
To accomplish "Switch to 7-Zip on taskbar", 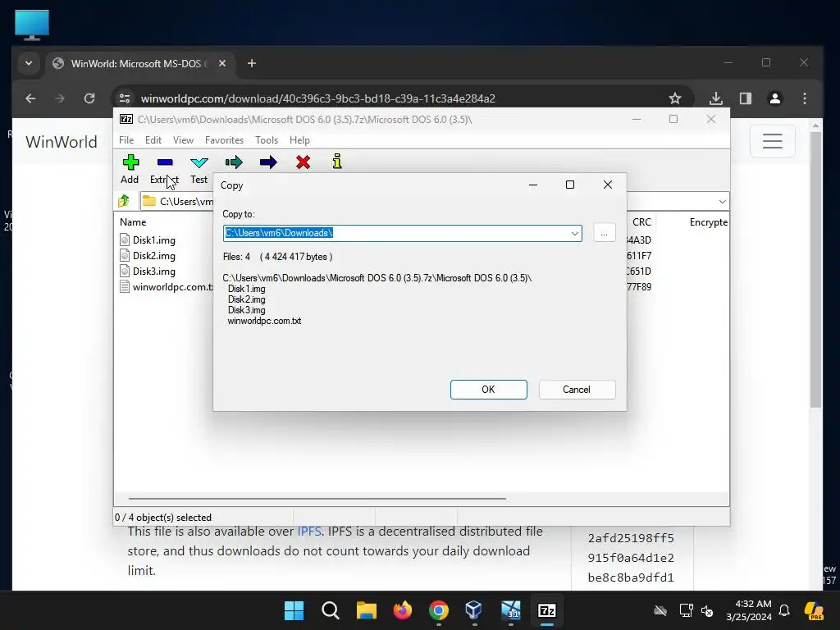I will click(x=546, y=610).
